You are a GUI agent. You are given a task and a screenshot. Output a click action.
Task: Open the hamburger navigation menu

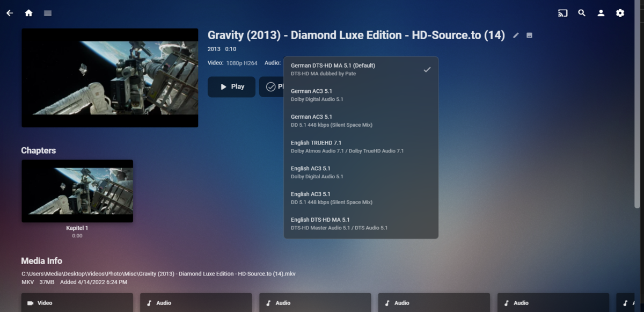click(x=48, y=13)
